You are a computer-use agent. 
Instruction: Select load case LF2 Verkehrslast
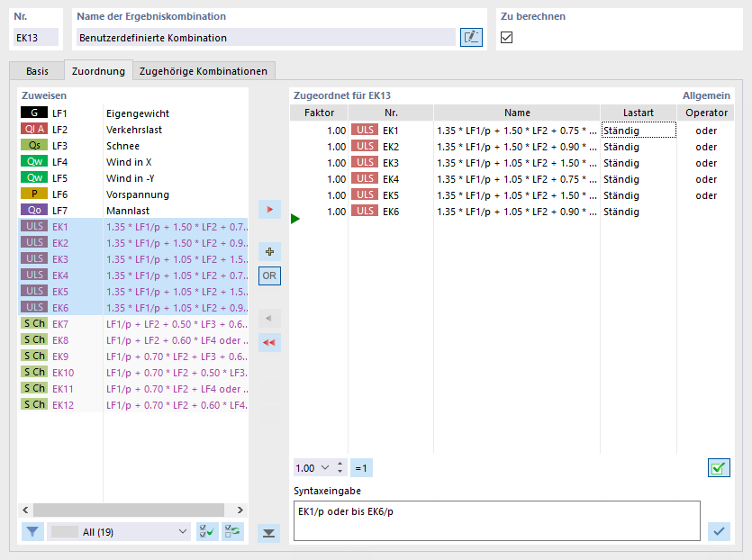(133, 130)
